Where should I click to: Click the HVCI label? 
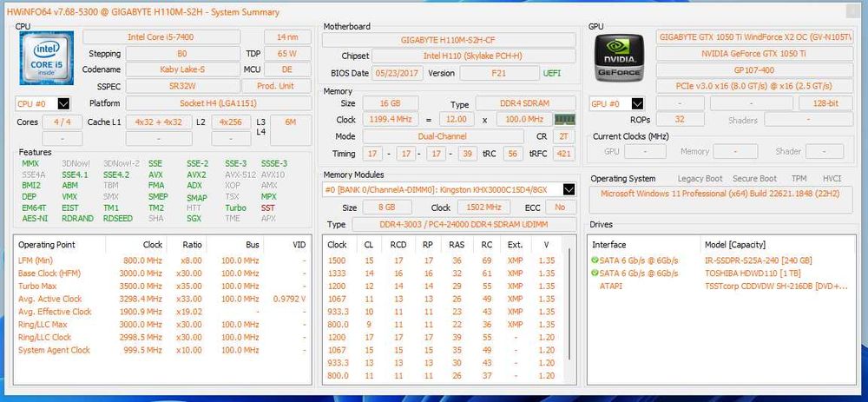(832, 179)
